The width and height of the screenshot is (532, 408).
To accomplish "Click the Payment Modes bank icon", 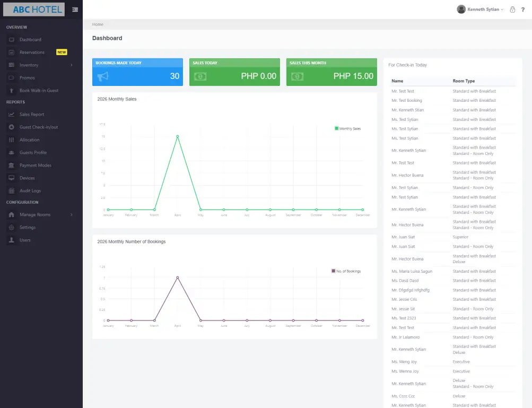I will coord(12,166).
